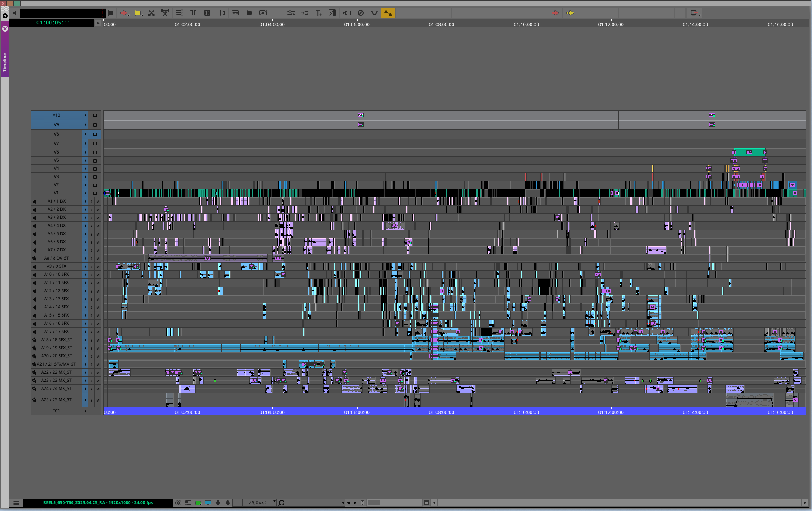Click the scissors Add Edit icon
This screenshot has height=511, width=812.
pos(151,13)
